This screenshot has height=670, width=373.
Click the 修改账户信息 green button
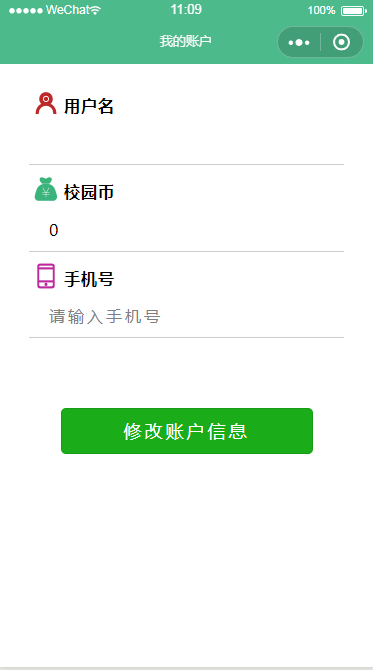tap(187, 431)
